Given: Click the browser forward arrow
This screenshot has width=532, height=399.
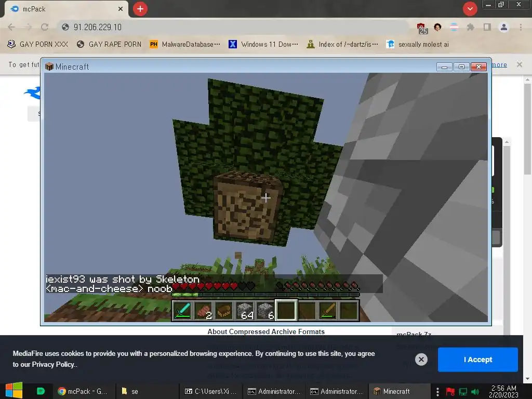Looking at the screenshot, I should [x=28, y=27].
